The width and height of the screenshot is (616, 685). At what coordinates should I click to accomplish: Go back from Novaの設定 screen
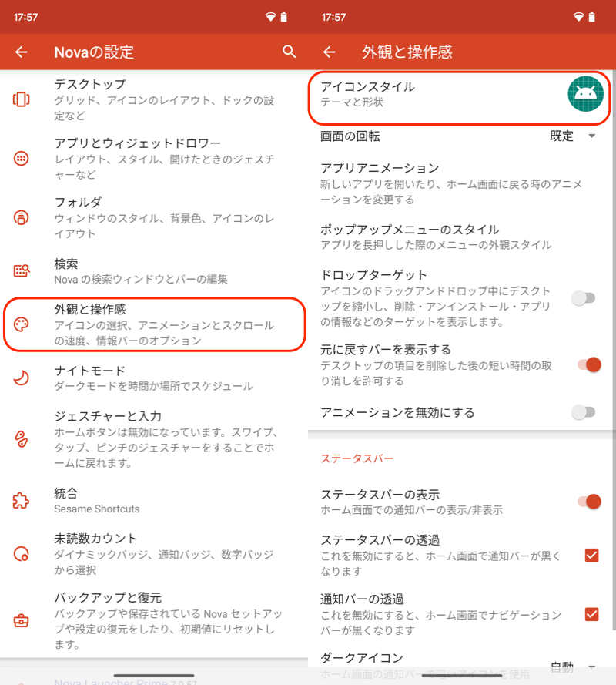(22, 52)
